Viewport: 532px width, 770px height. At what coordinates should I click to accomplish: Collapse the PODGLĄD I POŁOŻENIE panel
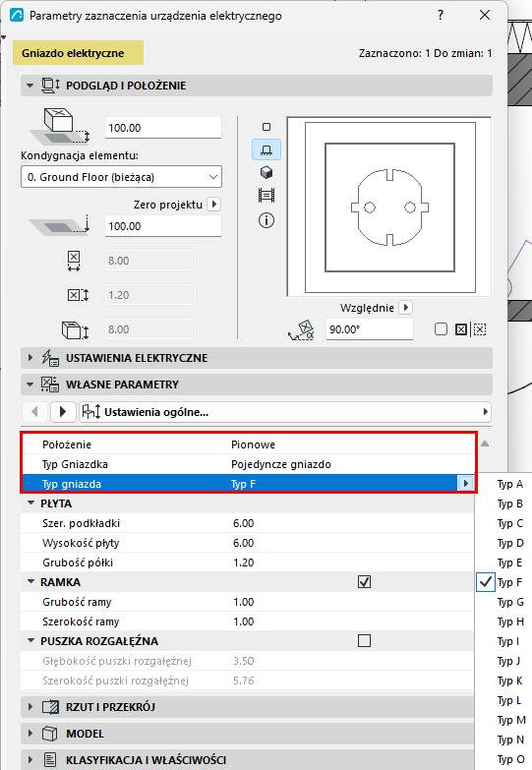[x=30, y=86]
